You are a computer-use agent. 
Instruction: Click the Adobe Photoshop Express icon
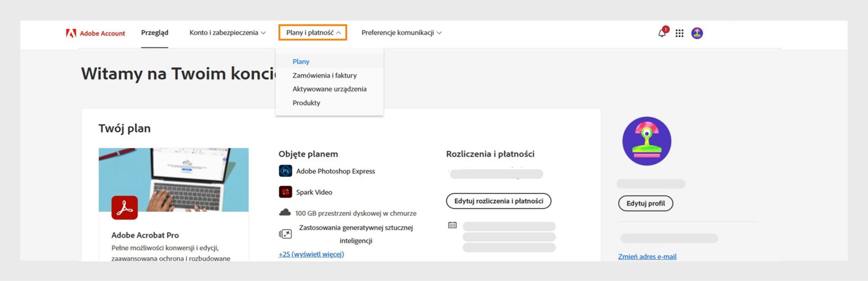coord(285,171)
